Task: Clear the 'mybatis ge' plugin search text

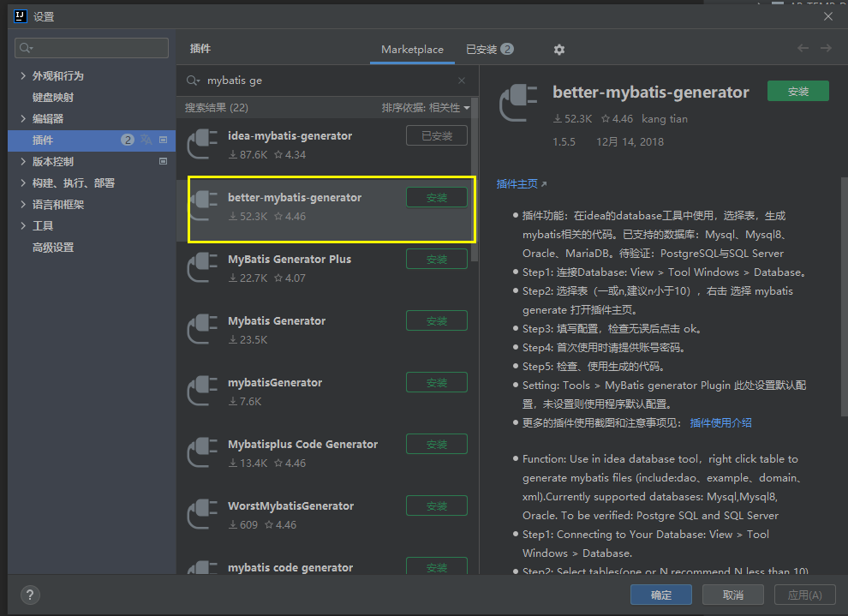Action: point(462,81)
